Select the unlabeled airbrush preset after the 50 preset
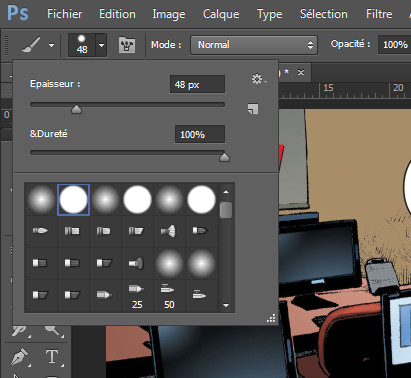 [199, 295]
